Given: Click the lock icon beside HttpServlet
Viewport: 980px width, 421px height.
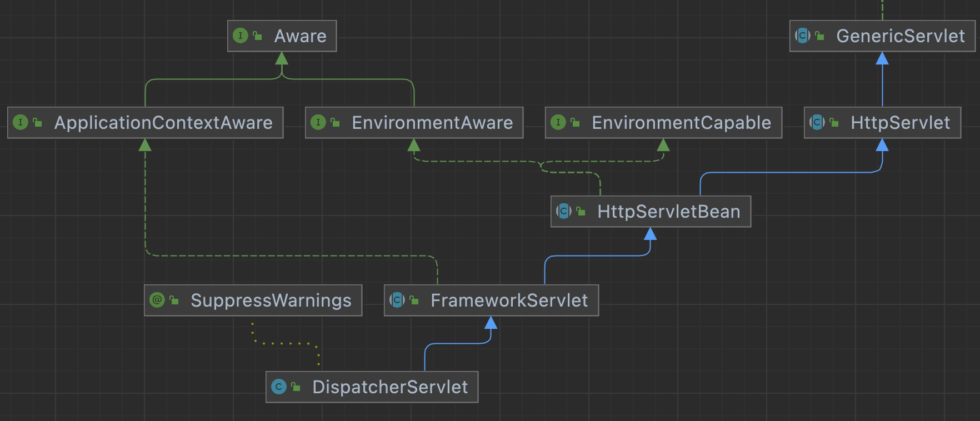Looking at the screenshot, I should (834, 123).
